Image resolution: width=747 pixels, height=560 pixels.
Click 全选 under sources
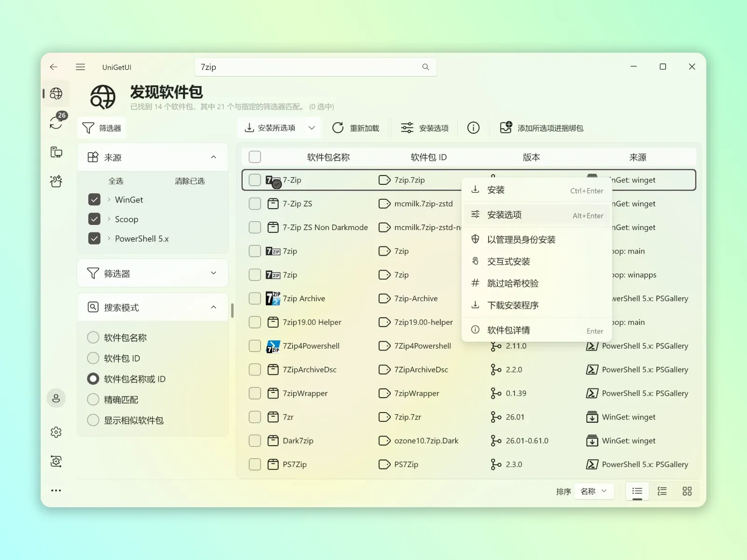point(116,181)
